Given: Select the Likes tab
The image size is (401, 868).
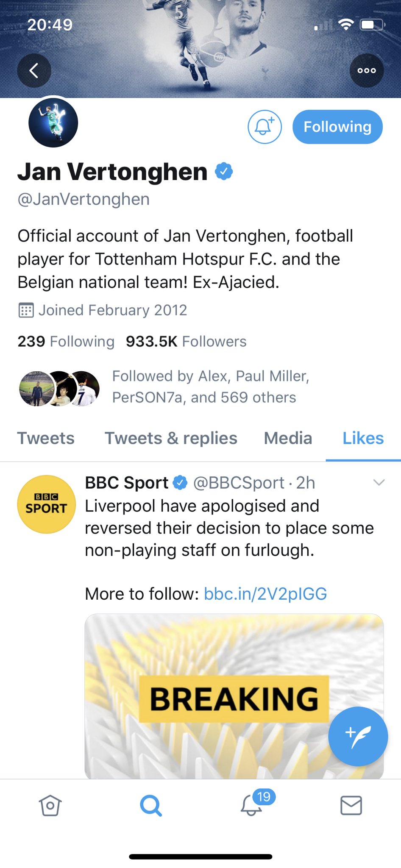Looking at the screenshot, I should [363, 438].
